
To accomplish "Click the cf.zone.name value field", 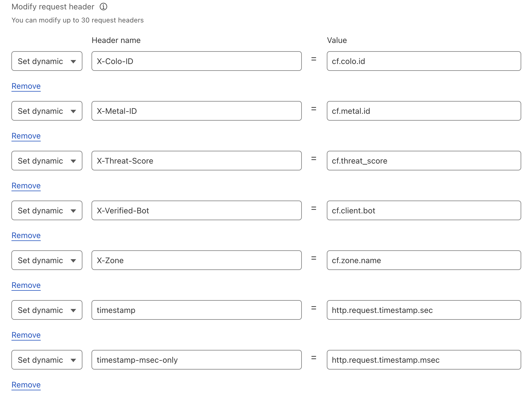I will [424, 260].
